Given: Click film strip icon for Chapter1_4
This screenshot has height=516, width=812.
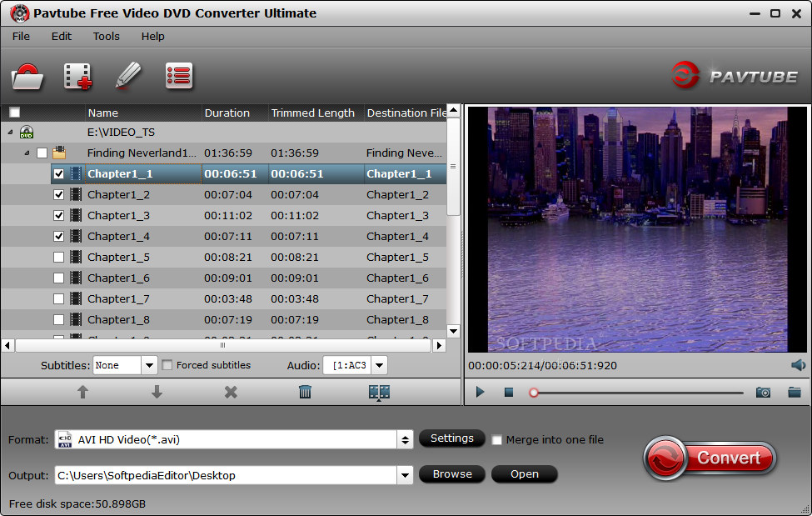Looking at the screenshot, I should [76, 237].
